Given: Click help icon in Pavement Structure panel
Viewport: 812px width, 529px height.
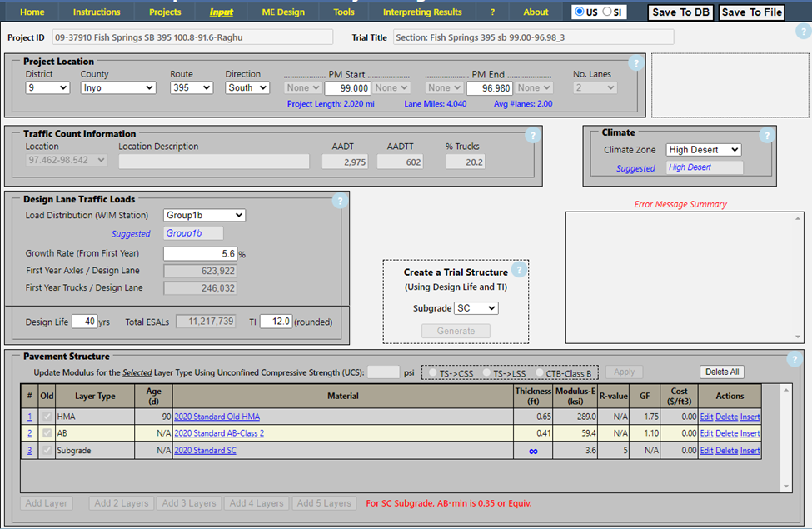Looking at the screenshot, I should point(795,359).
